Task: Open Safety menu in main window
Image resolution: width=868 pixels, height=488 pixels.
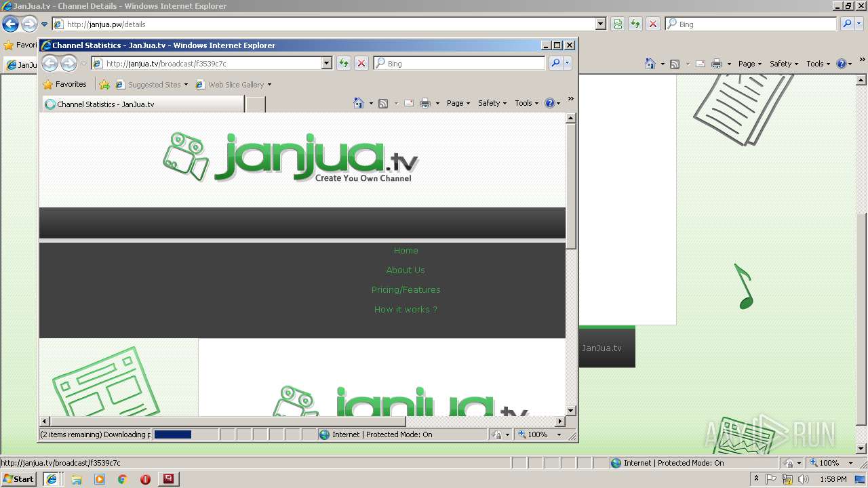Action: 784,64
